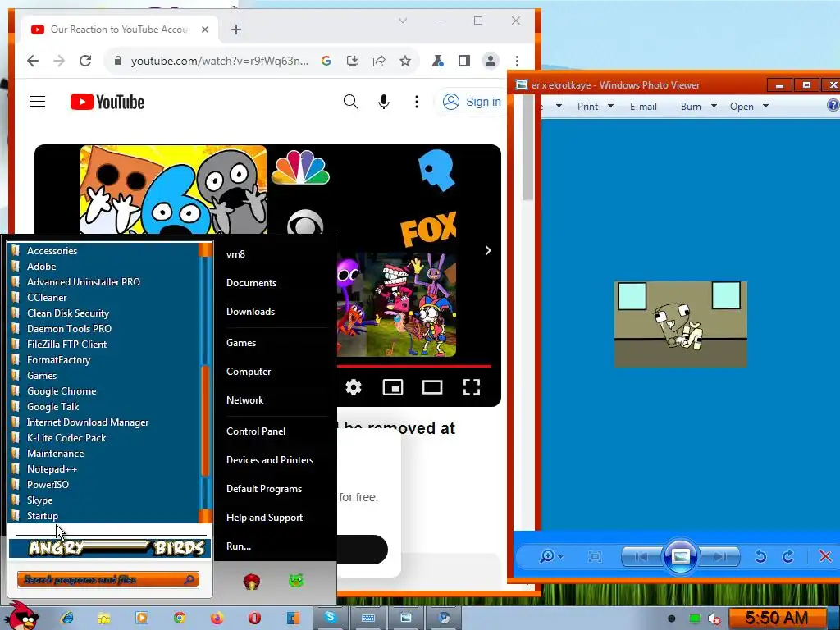Delete photo with red X
This screenshot has height=630, width=840.
pos(825,557)
